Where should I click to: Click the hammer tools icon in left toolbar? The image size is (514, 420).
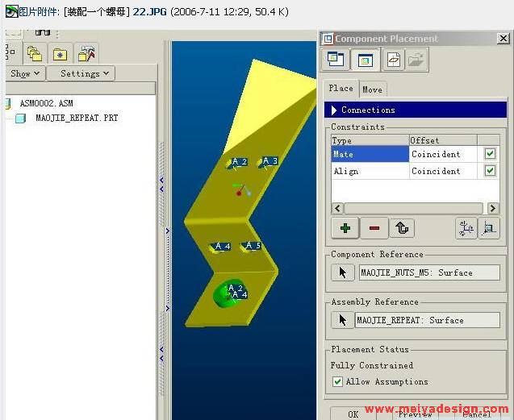(x=86, y=54)
